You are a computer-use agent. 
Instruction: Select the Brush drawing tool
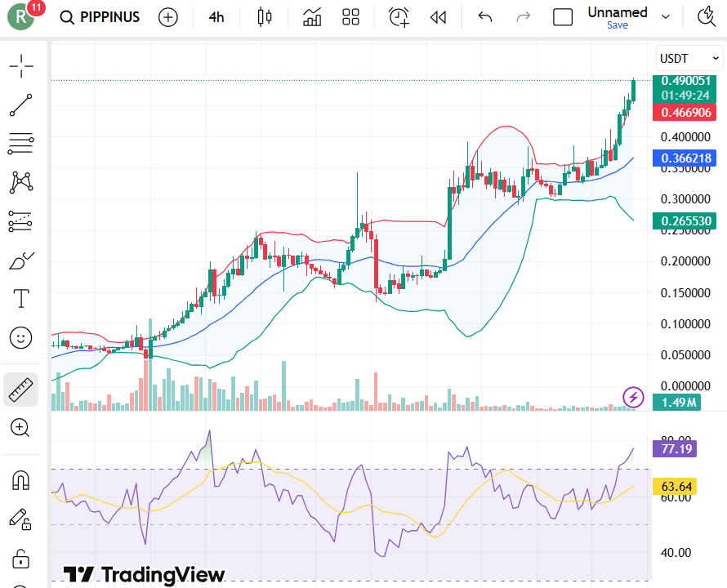pyautogui.click(x=20, y=260)
